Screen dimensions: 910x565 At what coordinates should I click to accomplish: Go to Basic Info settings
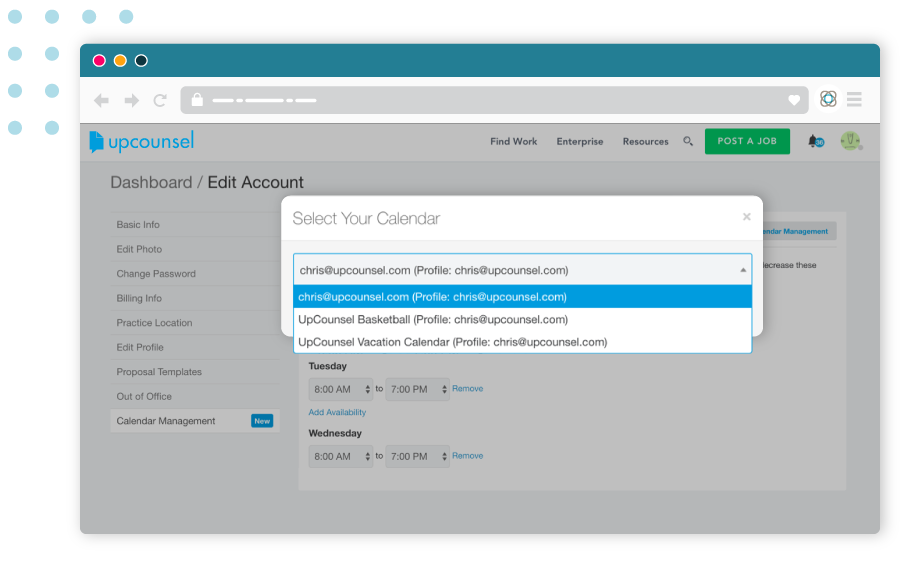click(194, 224)
